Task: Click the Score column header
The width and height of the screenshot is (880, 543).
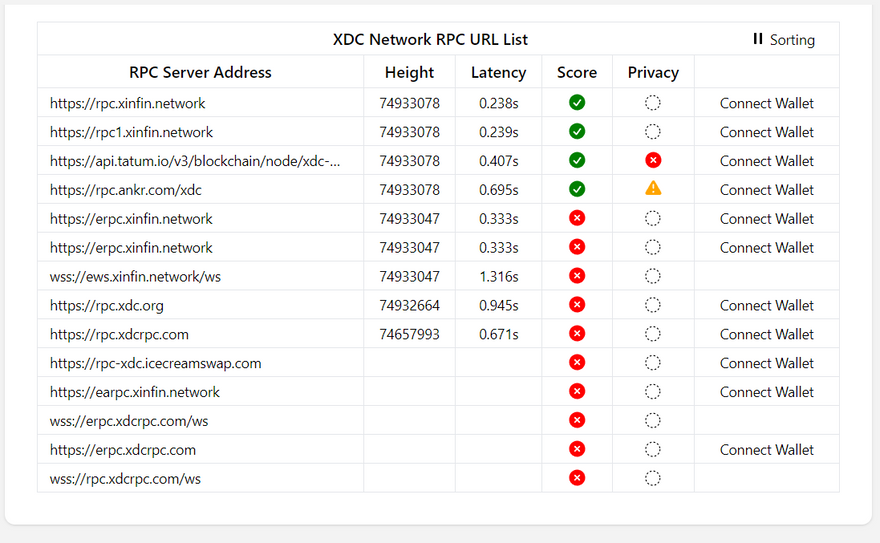Action: tap(577, 72)
